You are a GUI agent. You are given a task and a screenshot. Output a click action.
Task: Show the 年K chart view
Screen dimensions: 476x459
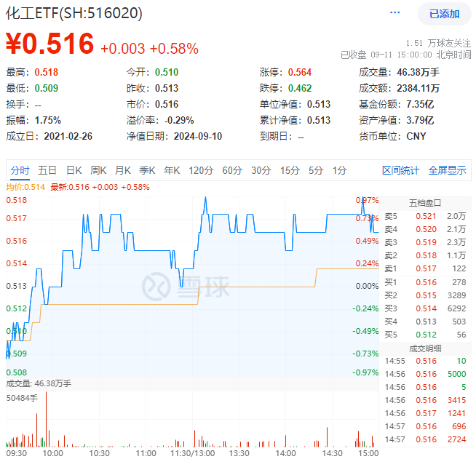pos(171,170)
